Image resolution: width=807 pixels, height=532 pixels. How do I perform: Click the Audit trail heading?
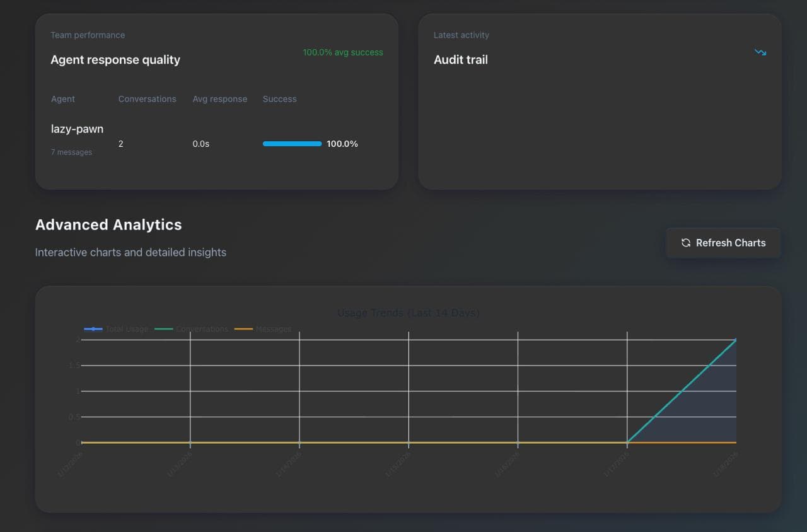(x=460, y=59)
